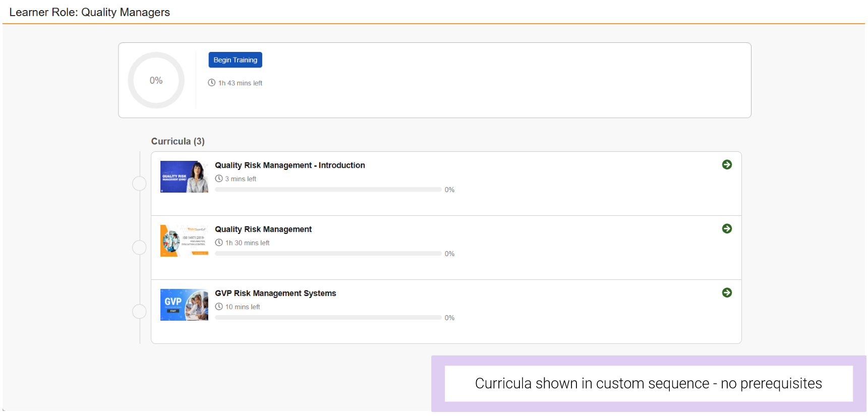868x416 pixels.
Task: Click the Begin Training button
Action: click(x=235, y=60)
